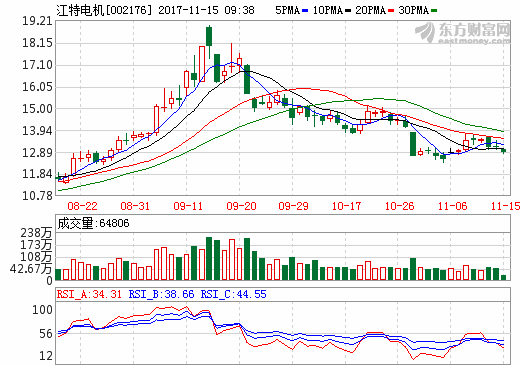Click the 42.67万 volume axis label
This screenshot has width=520, height=365.
[31, 269]
